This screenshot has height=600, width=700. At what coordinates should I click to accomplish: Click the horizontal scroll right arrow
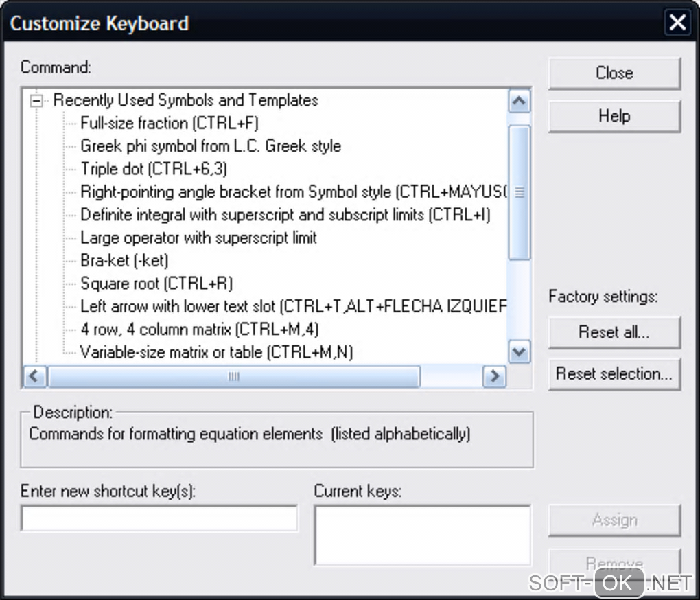pos(494,376)
